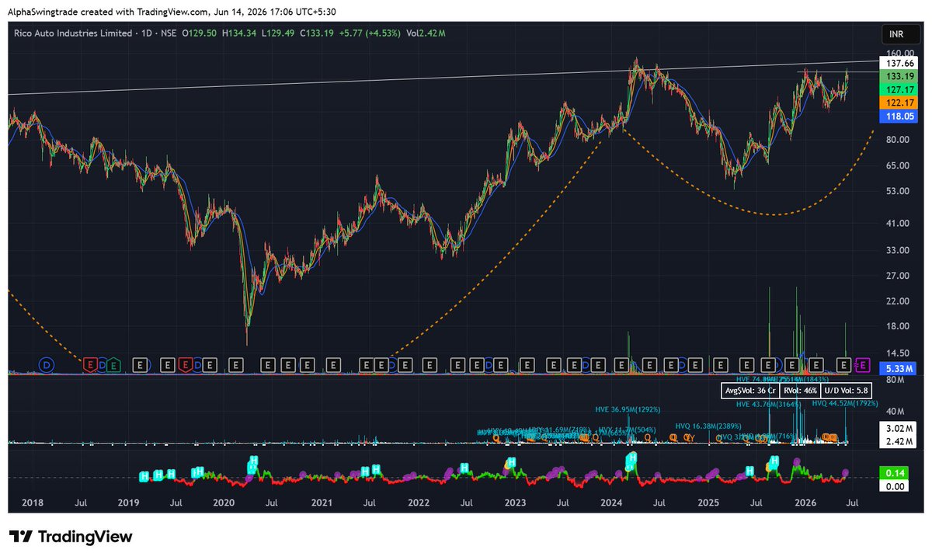
Task: Click the H134.34 high value
Action: (x=238, y=33)
